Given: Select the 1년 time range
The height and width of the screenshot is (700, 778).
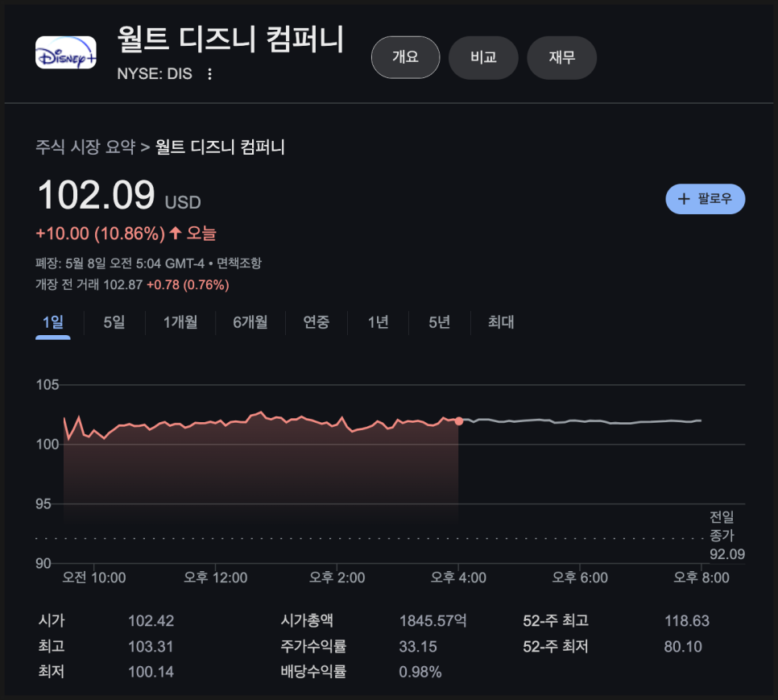Looking at the screenshot, I should [x=378, y=322].
